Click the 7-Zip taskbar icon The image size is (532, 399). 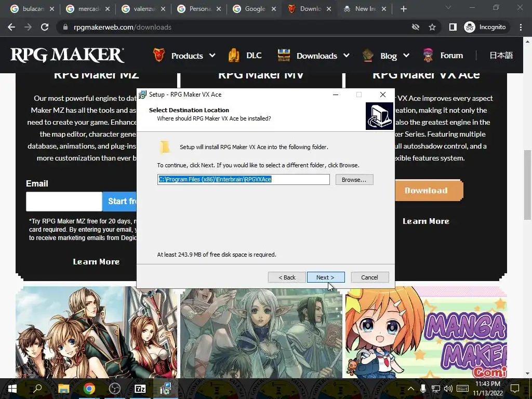pos(140,389)
